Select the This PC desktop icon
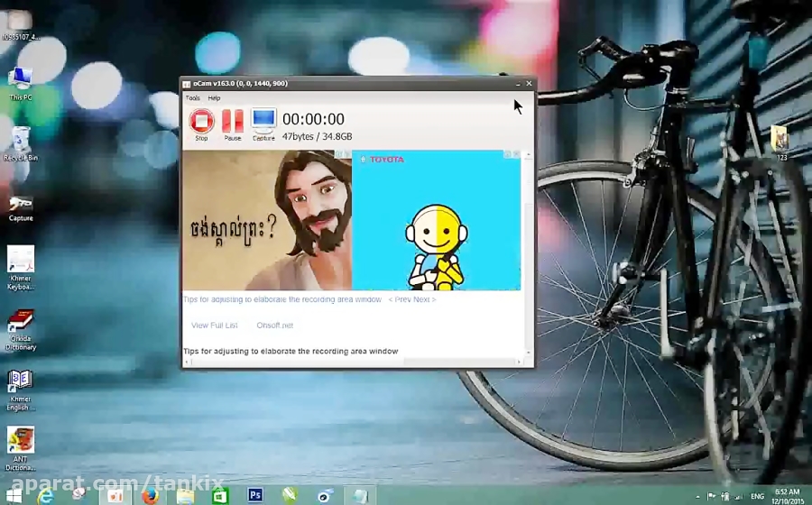Image resolution: width=812 pixels, height=505 pixels. click(20, 81)
